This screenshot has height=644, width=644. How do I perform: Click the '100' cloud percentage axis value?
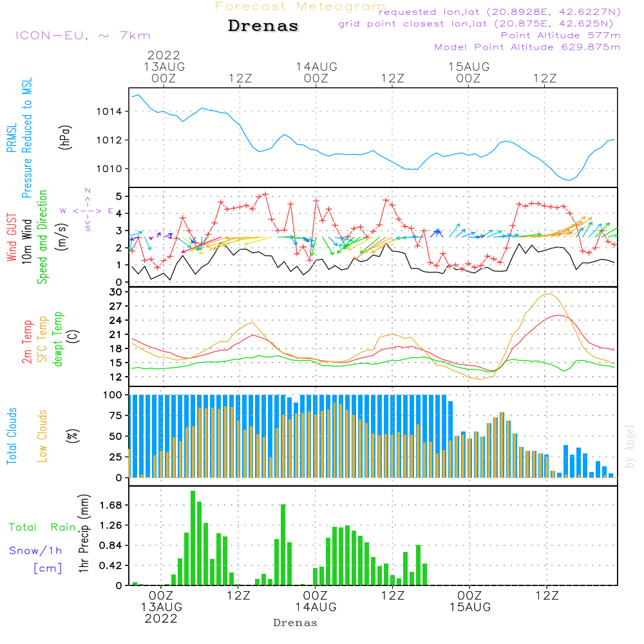[x=113, y=395]
